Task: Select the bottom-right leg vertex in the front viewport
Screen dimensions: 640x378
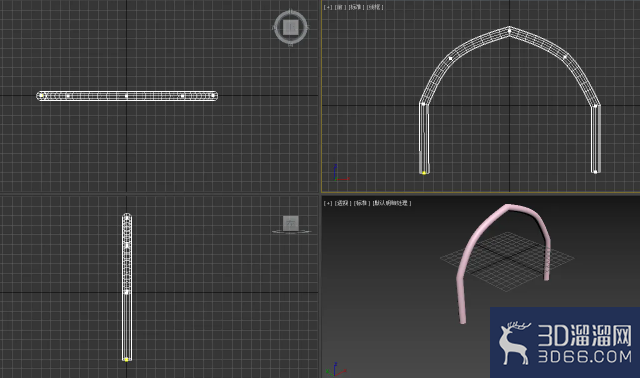Action: point(596,172)
